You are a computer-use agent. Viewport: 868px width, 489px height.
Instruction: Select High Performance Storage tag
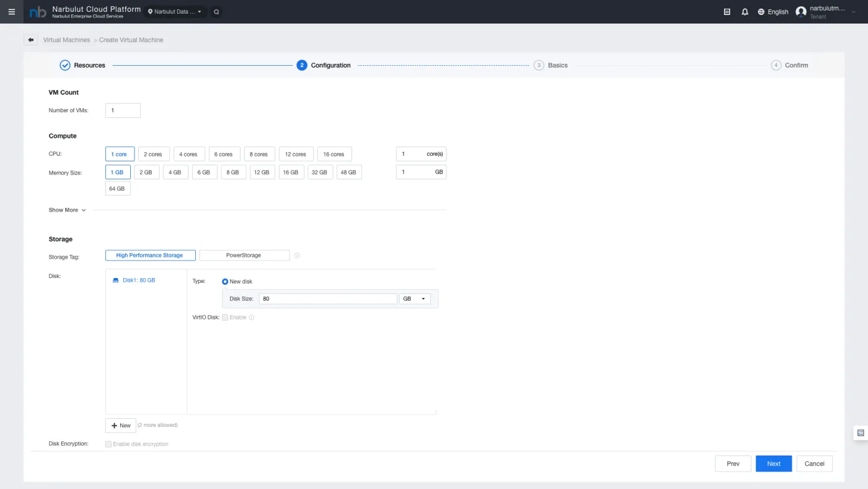(151, 256)
